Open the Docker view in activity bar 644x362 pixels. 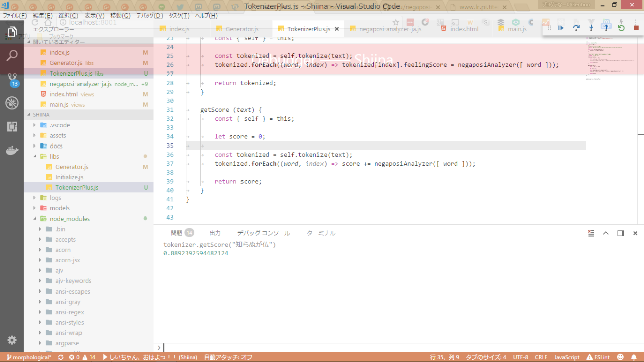tap(12, 151)
